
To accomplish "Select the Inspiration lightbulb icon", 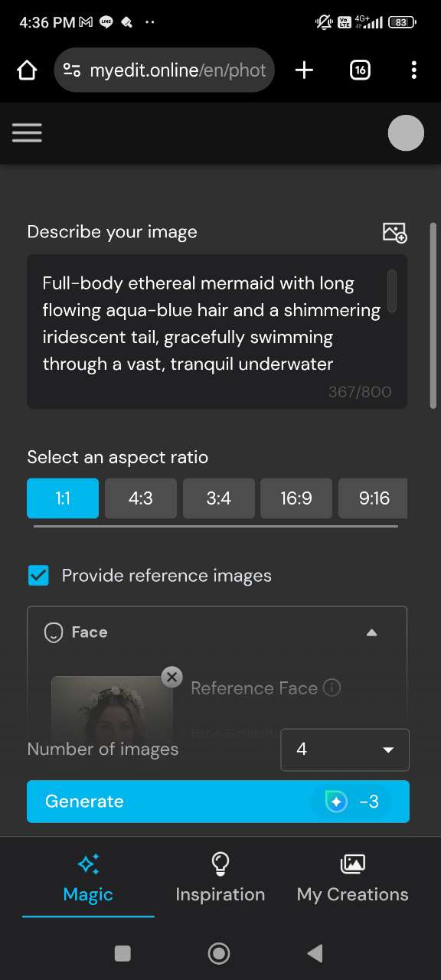I will [220, 863].
